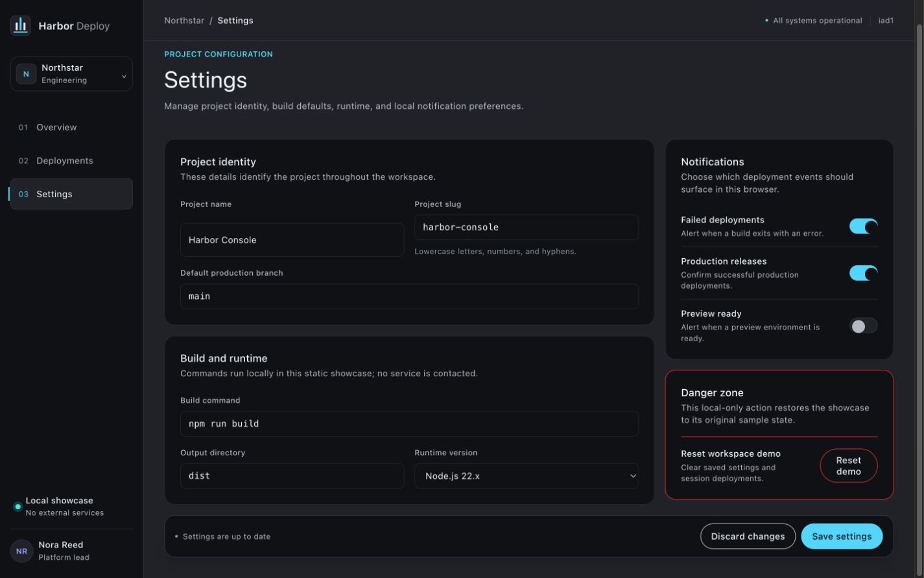Click 'Settings are up to date' status
The height and width of the screenshot is (578, 924).
pos(226,536)
